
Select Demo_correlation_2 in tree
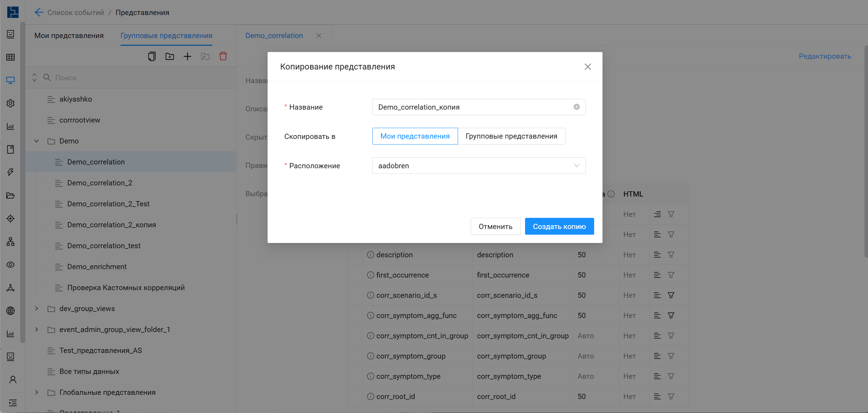pyautogui.click(x=100, y=183)
